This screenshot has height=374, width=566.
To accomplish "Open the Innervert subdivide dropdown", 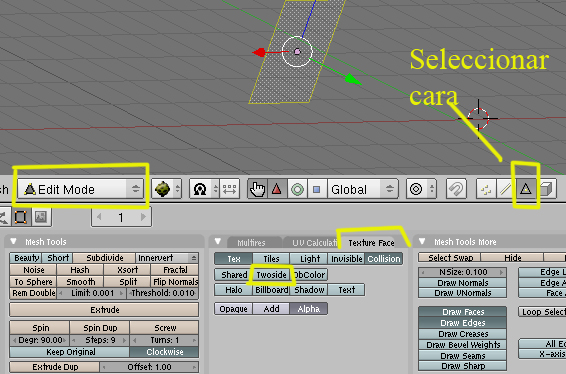I will (x=167, y=258).
